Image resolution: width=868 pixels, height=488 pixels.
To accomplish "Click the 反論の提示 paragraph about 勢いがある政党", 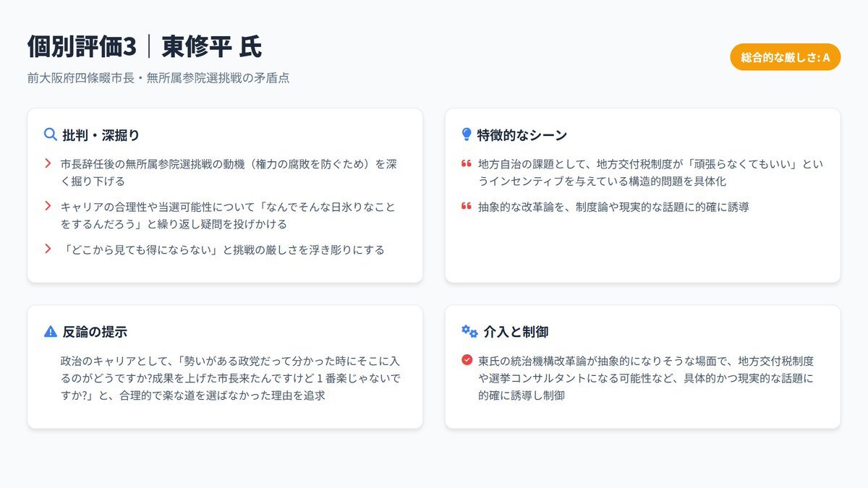I will (x=230, y=378).
